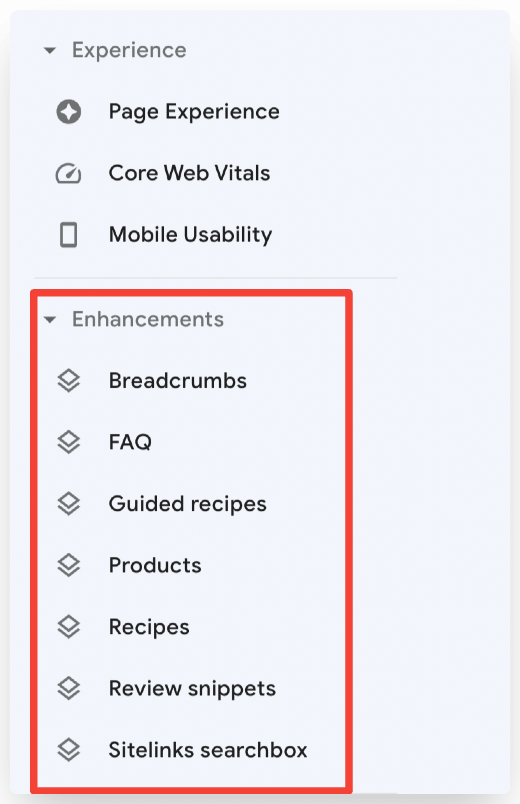Click the Mobile Usability phone icon
The width and height of the screenshot is (520, 804).
pyautogui.click(x=69, y=235)
